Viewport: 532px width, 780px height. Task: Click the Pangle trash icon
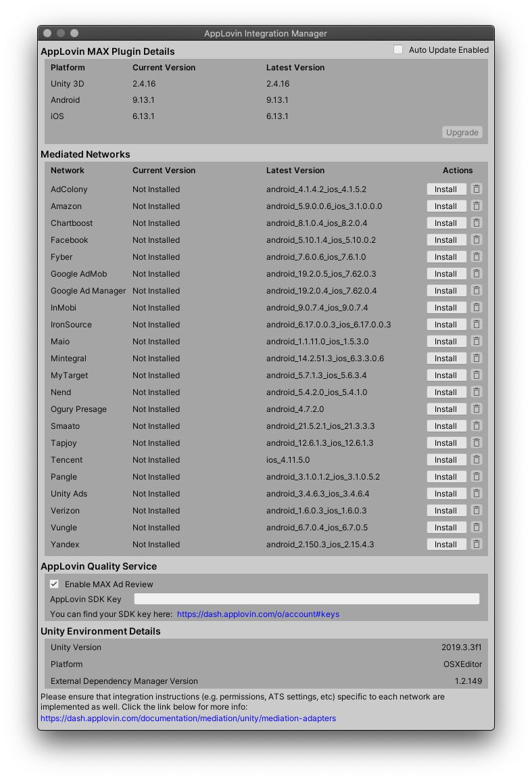(x=477, y=476)
